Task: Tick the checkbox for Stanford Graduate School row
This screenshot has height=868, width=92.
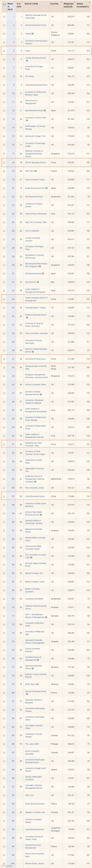Action: pos(4,16)
